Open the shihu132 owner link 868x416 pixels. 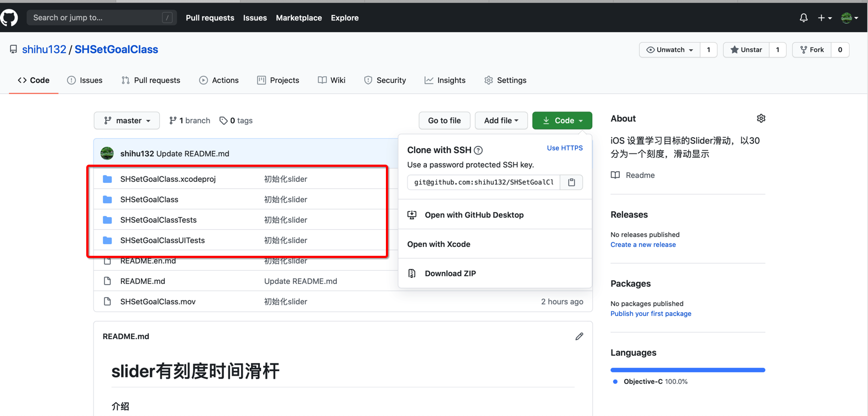pos(44,49)
